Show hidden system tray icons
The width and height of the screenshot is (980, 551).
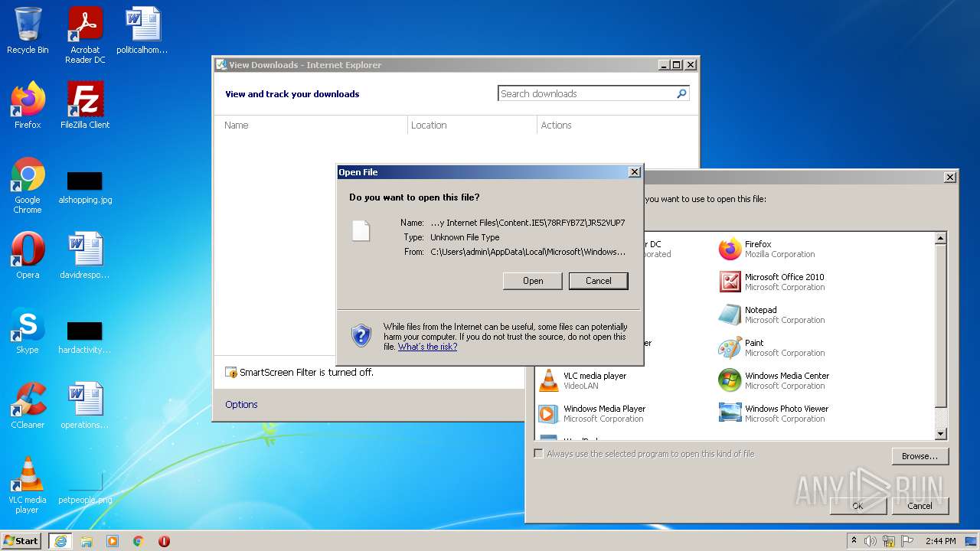click(x=854, y=541)
